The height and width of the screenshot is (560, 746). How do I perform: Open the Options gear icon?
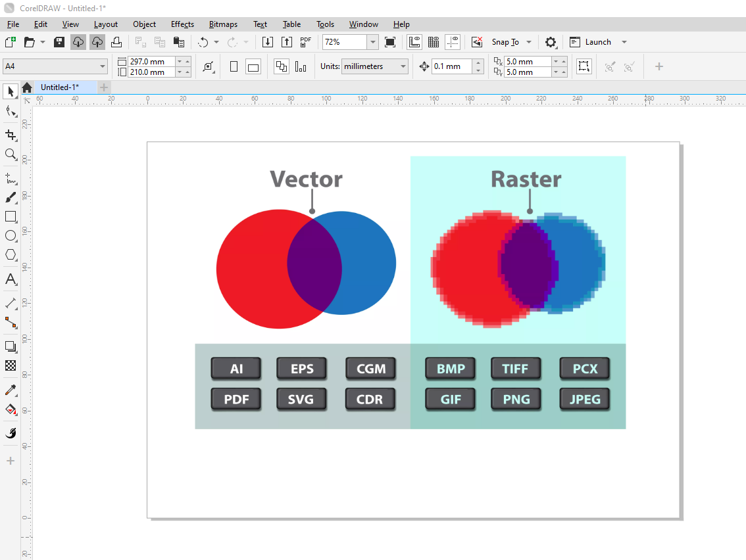551,42
